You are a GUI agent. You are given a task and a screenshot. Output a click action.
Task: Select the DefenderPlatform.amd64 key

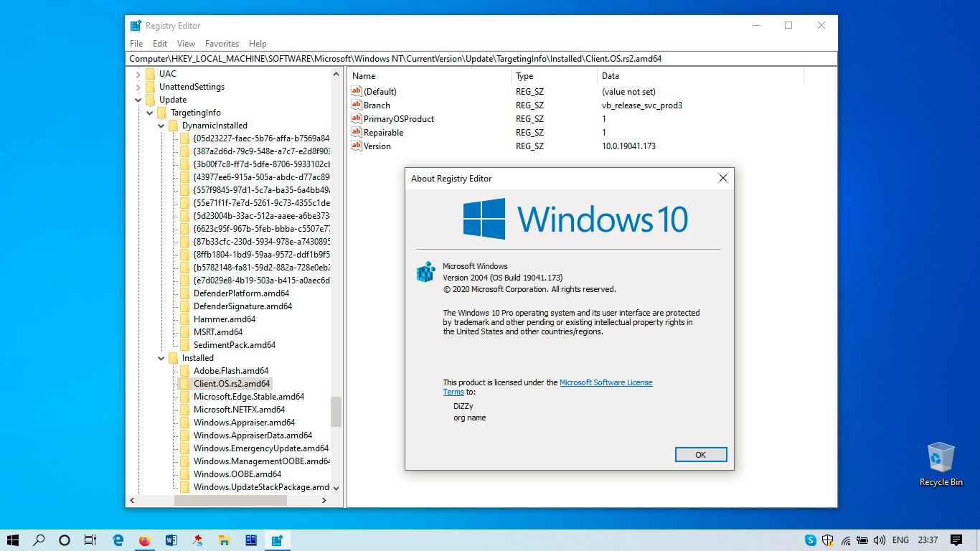(241, 293)
